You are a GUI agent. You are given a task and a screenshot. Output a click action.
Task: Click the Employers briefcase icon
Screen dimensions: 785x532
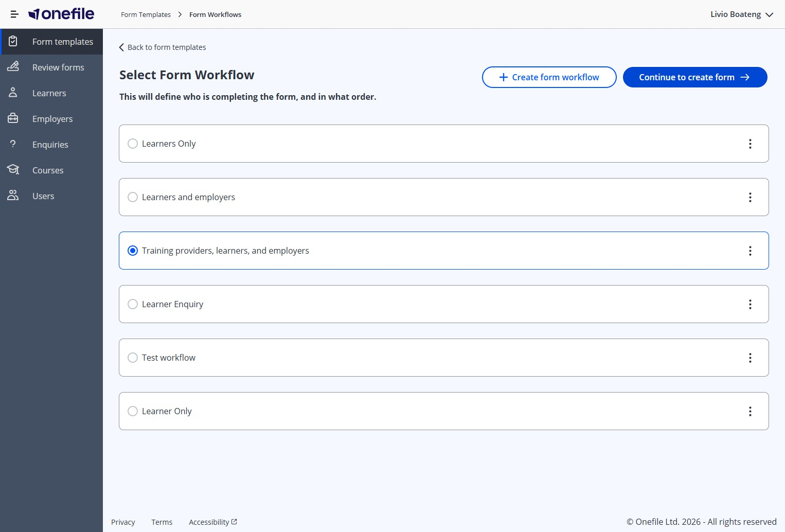pos(13,118)
